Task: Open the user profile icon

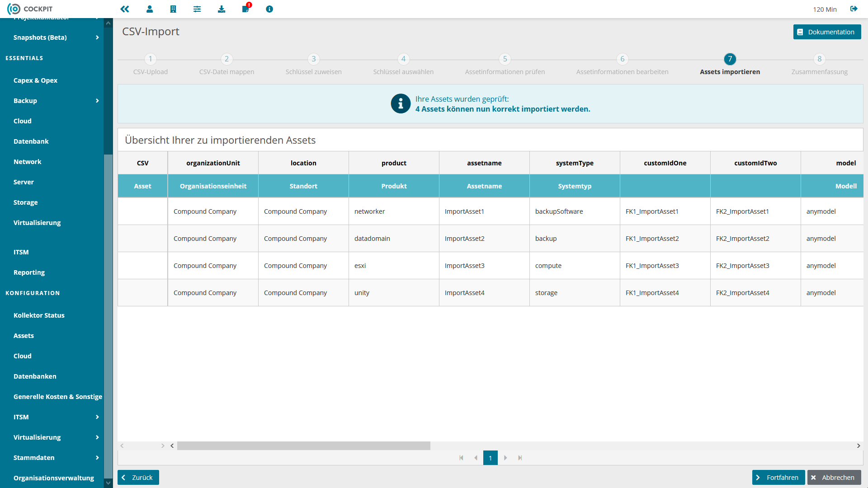Action: 150,9
